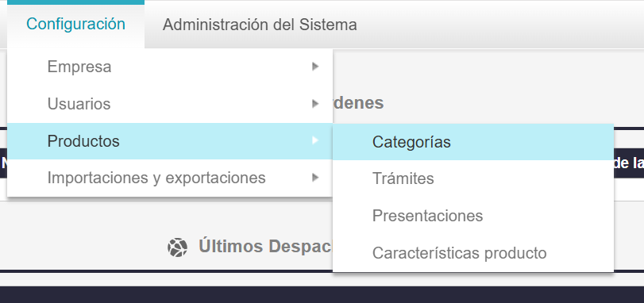
Task: Click the Últimos Despachos heading text
Action: click(265, 247)
